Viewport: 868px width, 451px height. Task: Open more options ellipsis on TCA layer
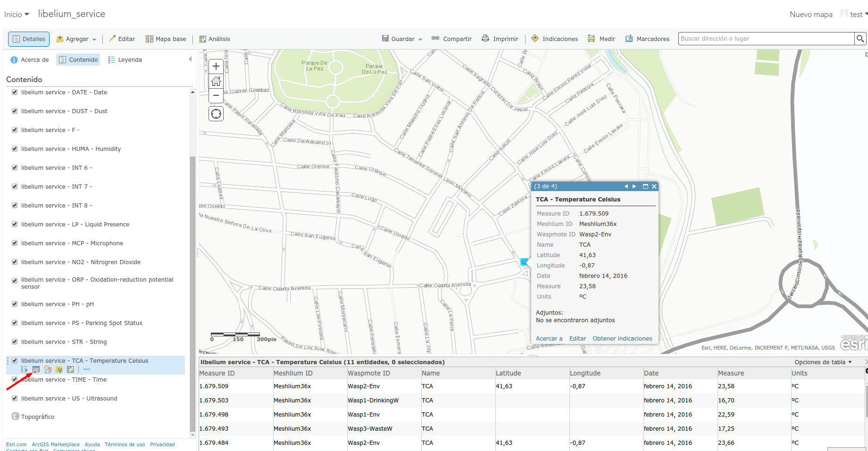pos(87,369)
